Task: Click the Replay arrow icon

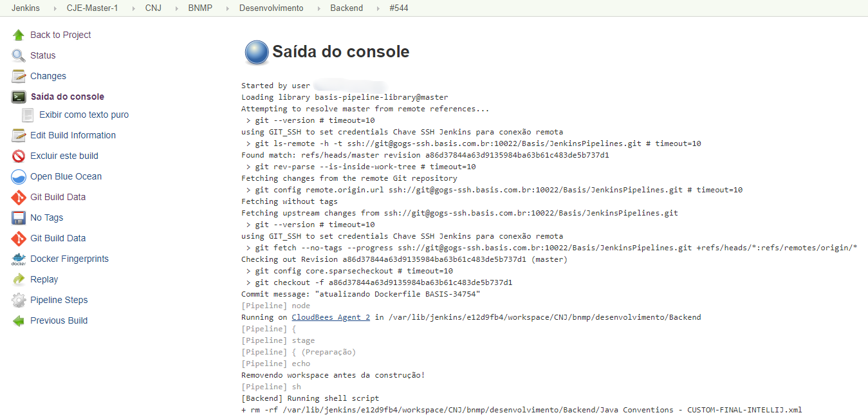Action: [x=19, y=279]
